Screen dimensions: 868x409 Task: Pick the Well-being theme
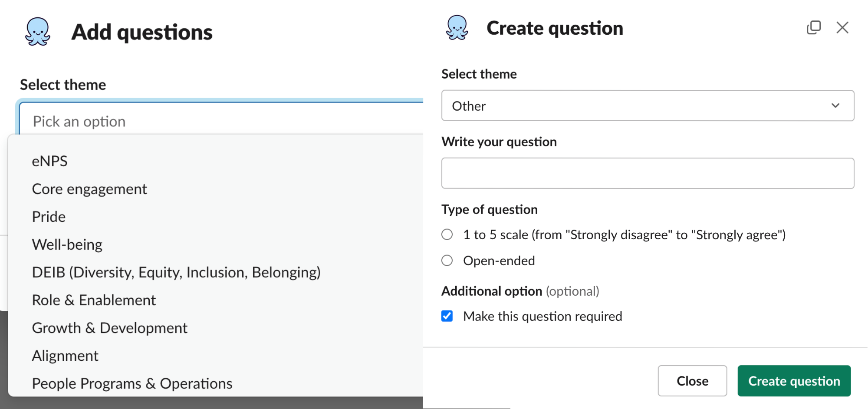pyautogui.click(x=67, y=244)
